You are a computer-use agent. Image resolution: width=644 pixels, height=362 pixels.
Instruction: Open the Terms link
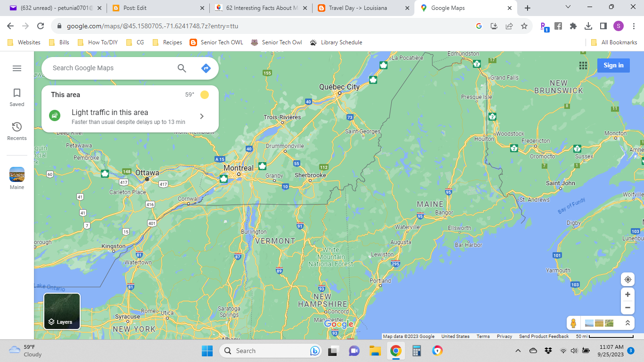tap(483, 337)
